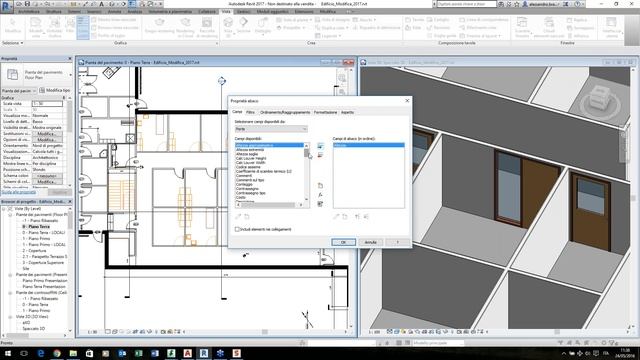This screenshot has width=640, height=360.
Task: Click the Modifica tool in the ribbon
Action: click(13, 25)
